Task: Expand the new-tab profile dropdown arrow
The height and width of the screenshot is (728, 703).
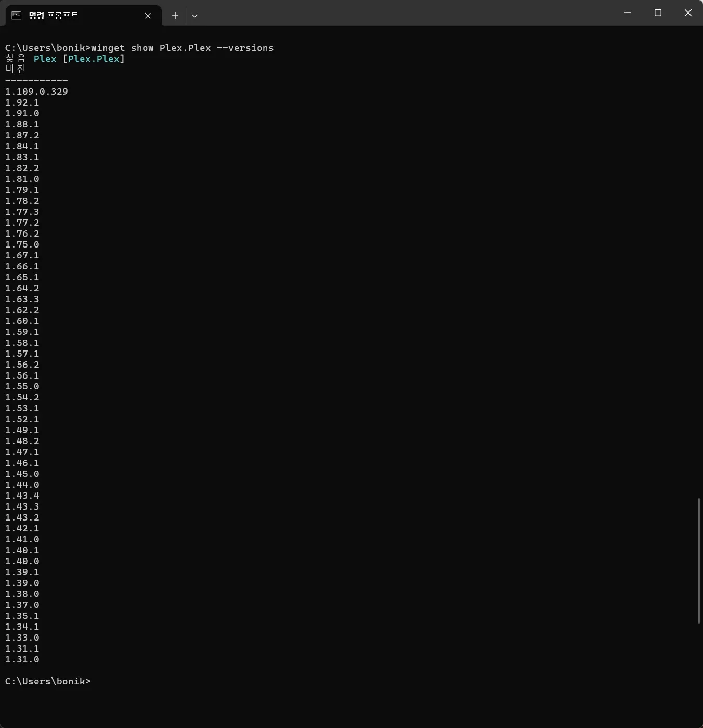Action: point(194,16)
